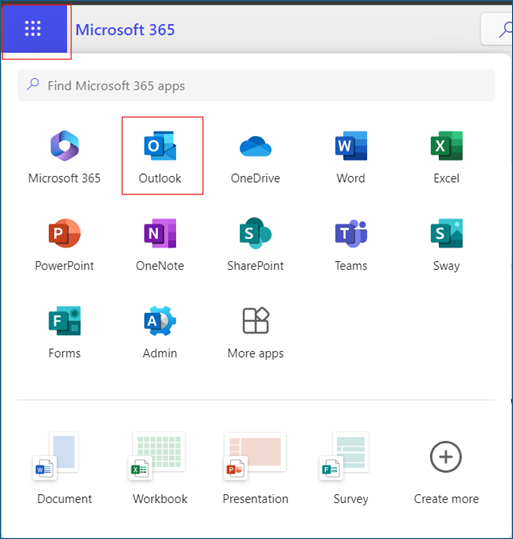The height and width of the screenshot is (539, 513).
Task: Open the Word app icon
Action: pos(351,146)
